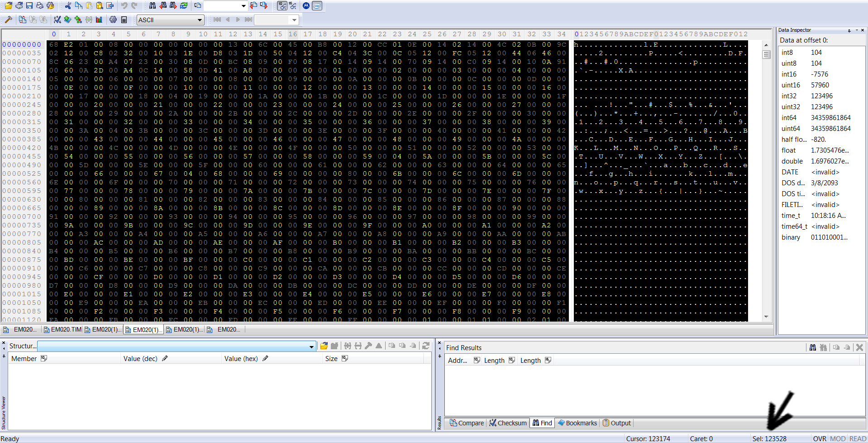Click the go to offset icon
The width and height of the screenshot is (868, 443).
(x=198, y=6)
